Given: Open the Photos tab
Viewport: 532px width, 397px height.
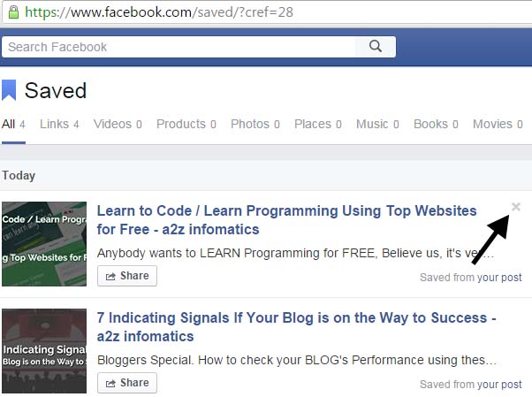Looking at the screenshot, I should click(255, 124).
